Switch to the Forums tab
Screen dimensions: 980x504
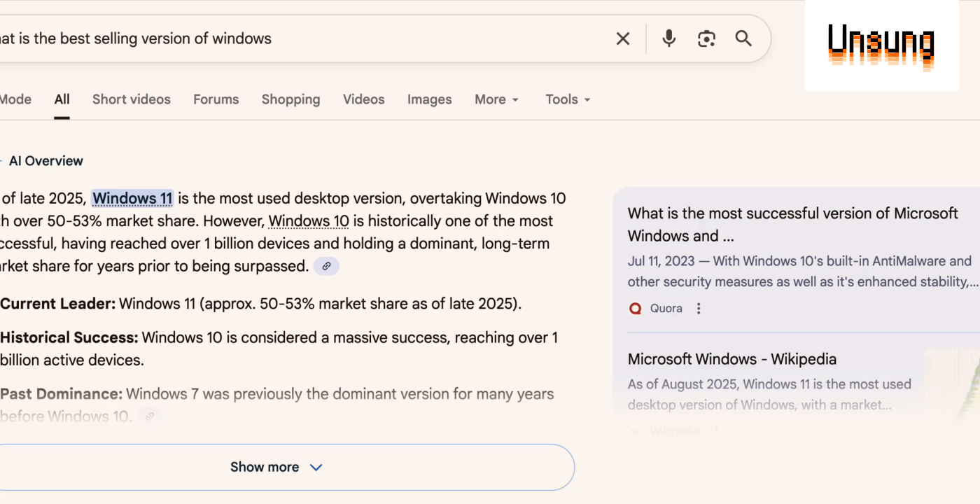216,99
